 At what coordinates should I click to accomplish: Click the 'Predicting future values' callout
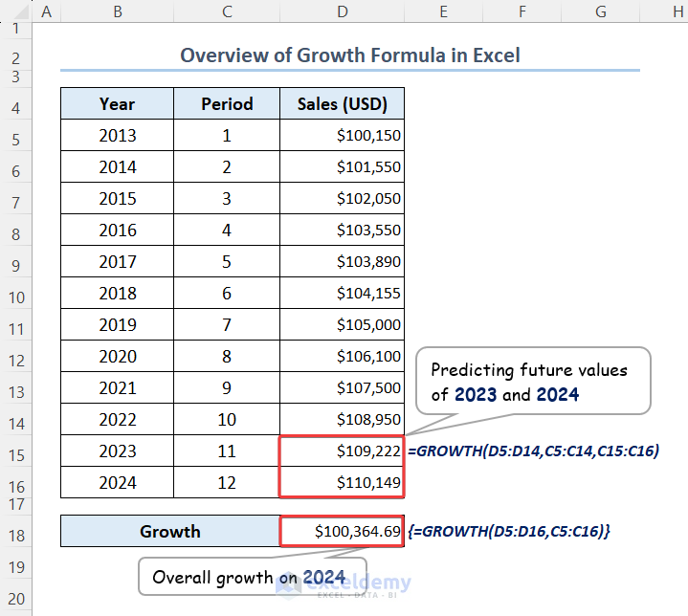533,381
